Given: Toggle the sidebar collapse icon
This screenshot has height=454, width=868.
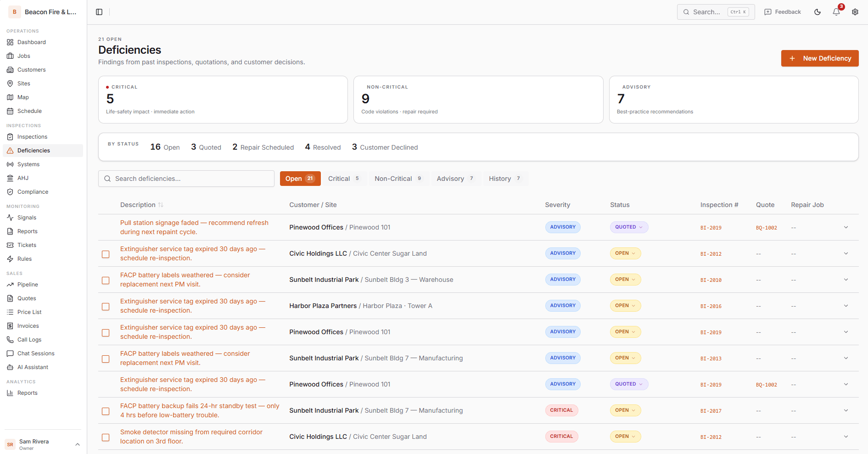Looking at the screenshot, I should pos(99,12).
